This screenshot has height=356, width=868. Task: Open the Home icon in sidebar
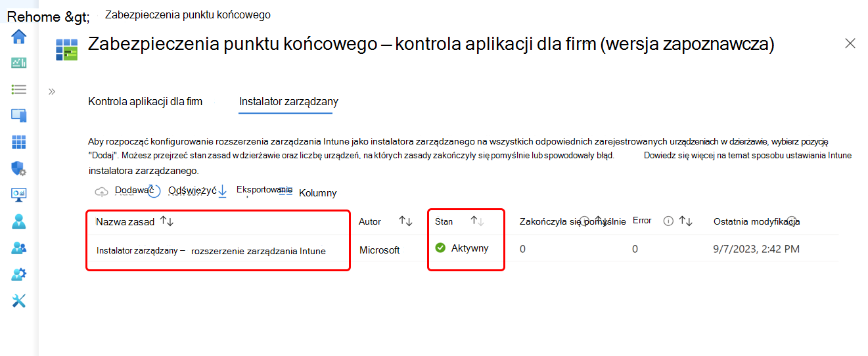coord(19,37)
